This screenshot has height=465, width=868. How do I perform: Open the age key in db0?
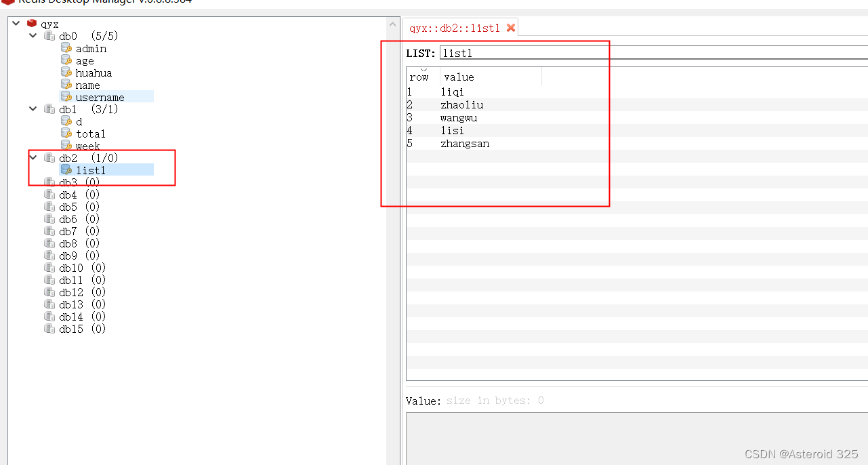(85, 61)
